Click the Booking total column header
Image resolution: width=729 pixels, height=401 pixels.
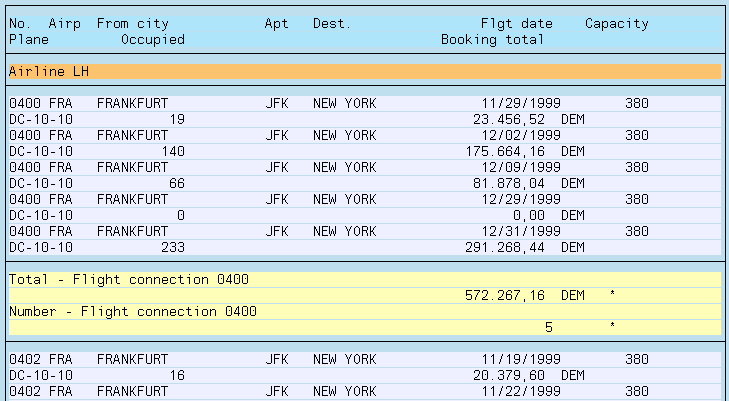click(x=492, y=39)
